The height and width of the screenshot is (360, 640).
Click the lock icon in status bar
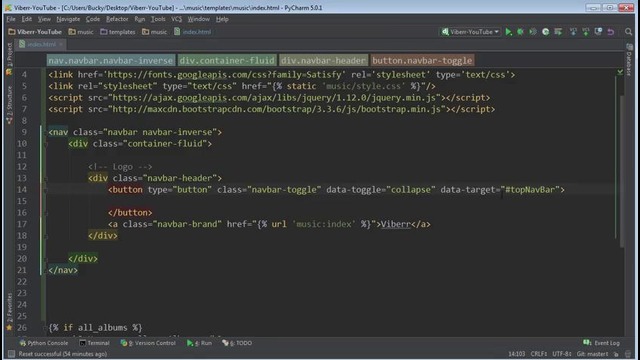click(616, 354)
